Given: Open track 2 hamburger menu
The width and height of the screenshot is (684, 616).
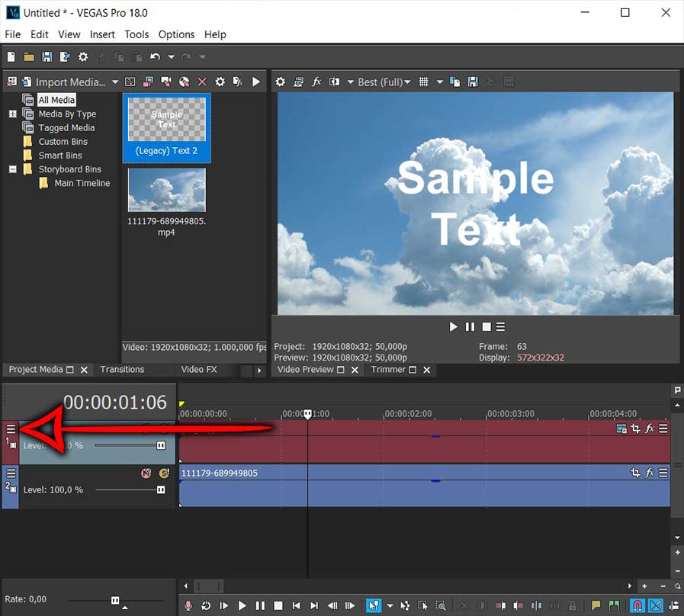Looking at the screenshot, I should click(x=11, y=473).
